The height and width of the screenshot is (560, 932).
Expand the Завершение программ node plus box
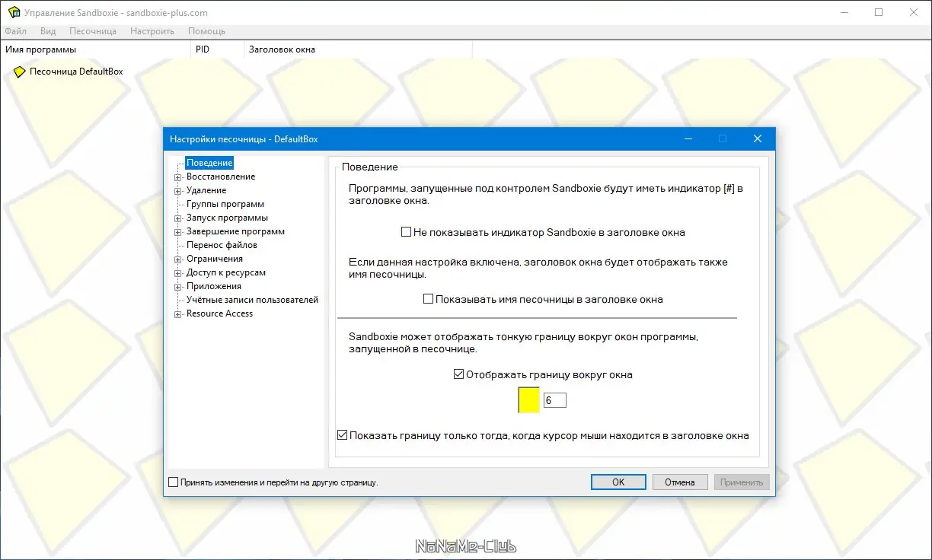click(x=177, y=232)
